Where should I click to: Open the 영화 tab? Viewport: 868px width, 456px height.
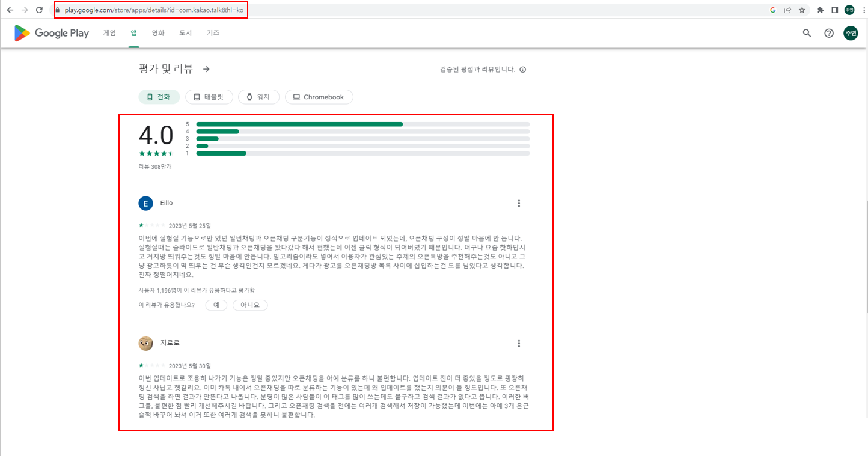pos(158,33)
